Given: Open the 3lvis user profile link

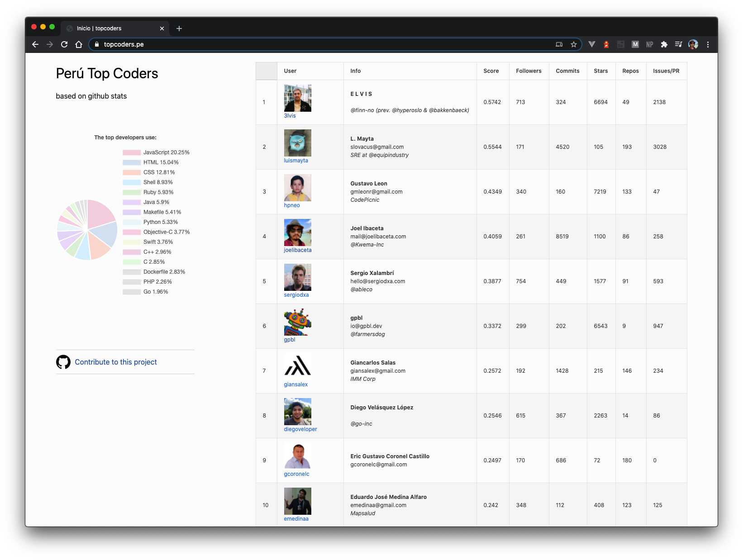Looking at the screenshot, I should pyautogui.click(x=290, y=116).
